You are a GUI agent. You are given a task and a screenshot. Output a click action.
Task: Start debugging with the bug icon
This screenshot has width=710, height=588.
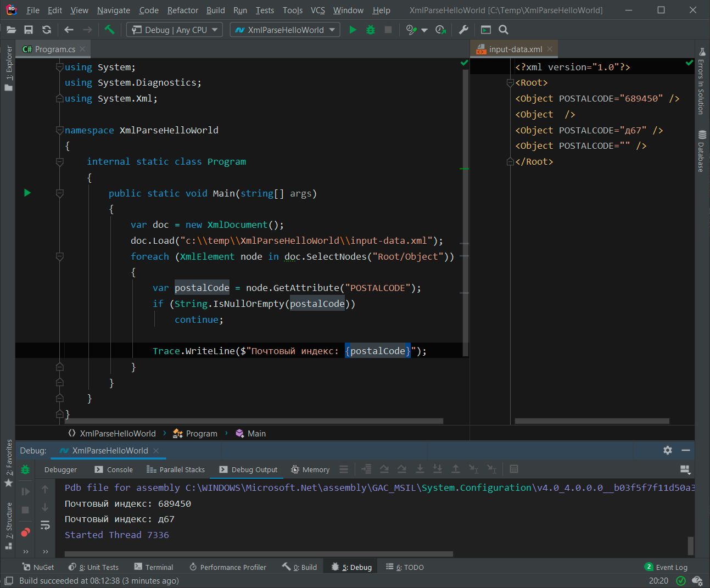[371, 30]
